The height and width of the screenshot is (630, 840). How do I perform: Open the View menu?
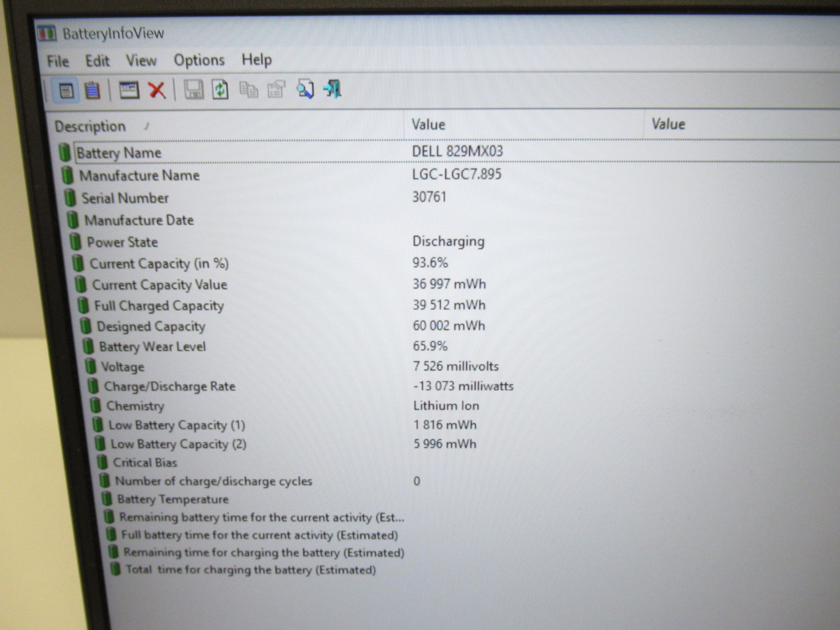click(x=141, y=61)
